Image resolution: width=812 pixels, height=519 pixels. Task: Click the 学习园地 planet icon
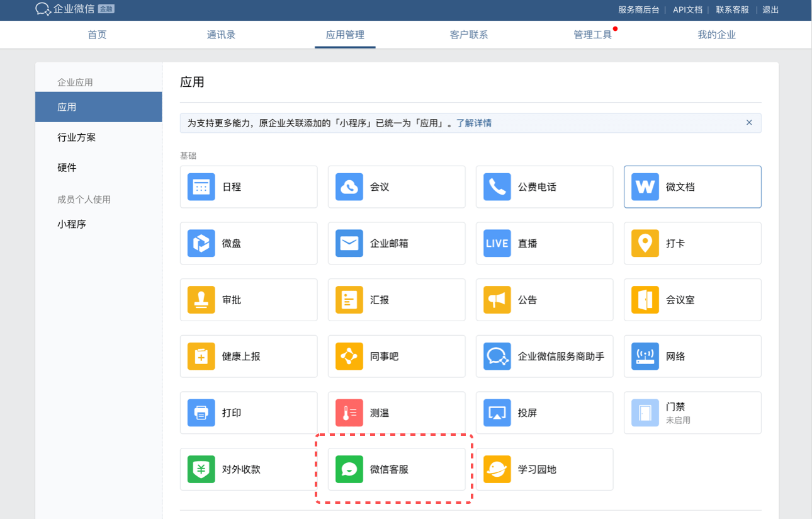[497, 469]
